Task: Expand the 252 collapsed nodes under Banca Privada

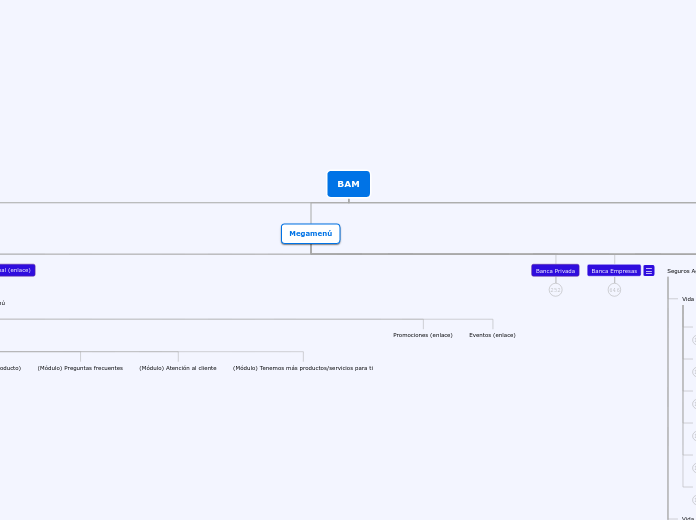Action: [x=555, y=290]
